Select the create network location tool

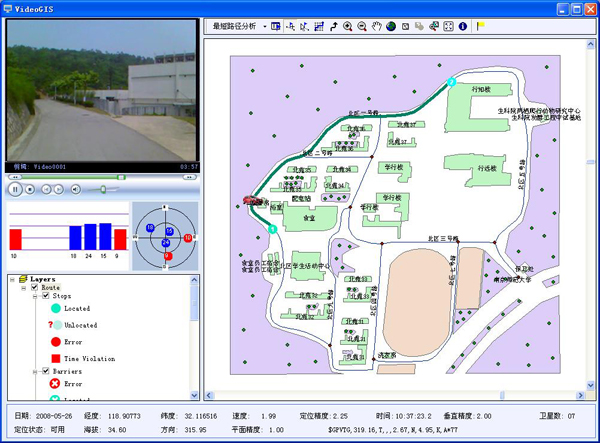tap(290, 26)
